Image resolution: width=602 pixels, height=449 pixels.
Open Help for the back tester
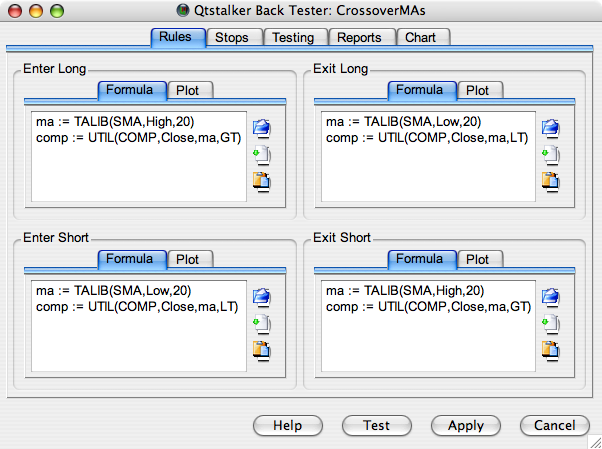288,426
